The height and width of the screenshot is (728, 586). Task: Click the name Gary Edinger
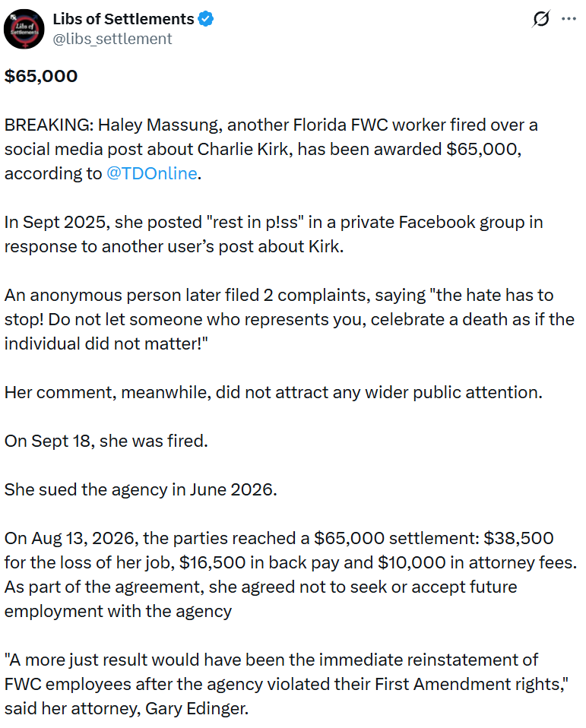pos(196,708)
